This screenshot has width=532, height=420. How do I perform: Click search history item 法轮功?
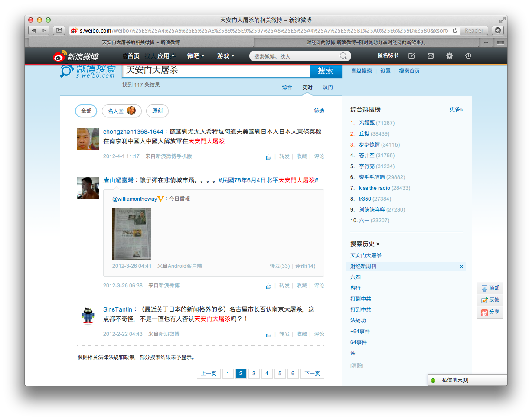pos(358,321)
